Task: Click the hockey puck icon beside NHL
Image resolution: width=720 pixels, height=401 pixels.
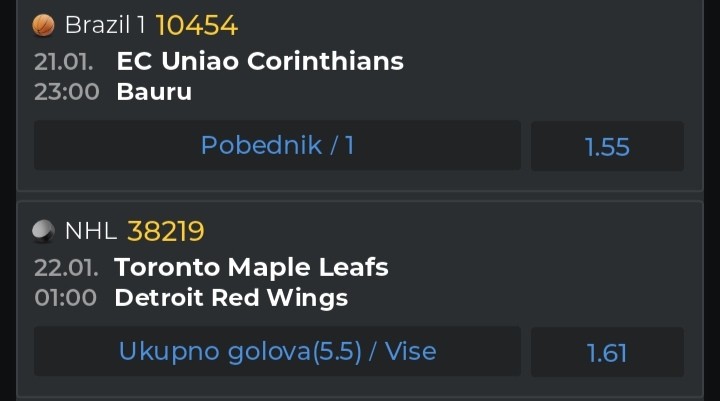Action: tap(43, 232)
